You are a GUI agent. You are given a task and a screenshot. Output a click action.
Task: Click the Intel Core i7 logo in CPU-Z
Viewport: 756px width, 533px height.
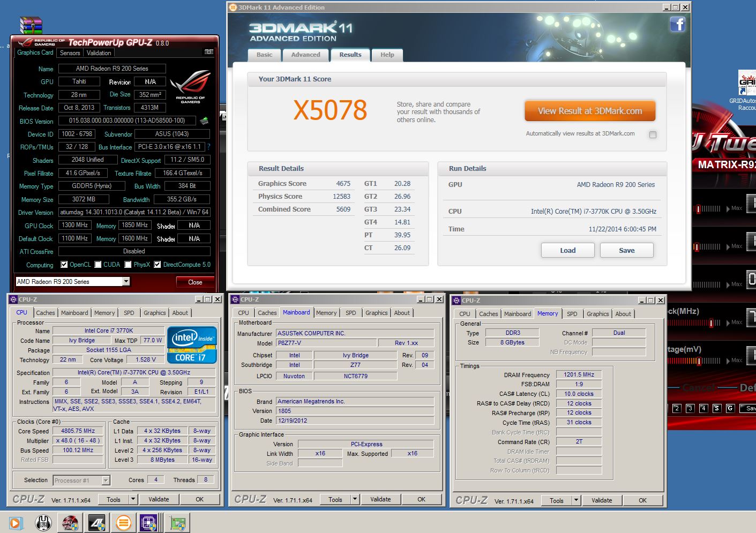point(192,344)
